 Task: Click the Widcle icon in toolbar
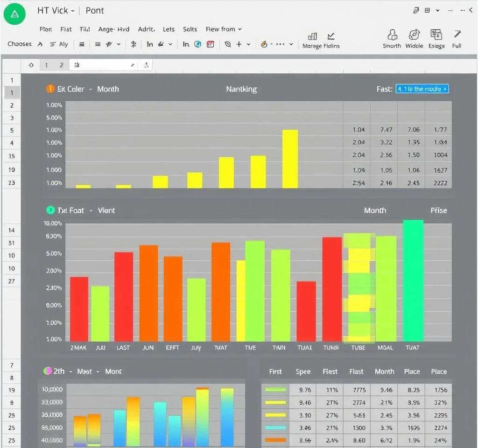pos(414,35)
